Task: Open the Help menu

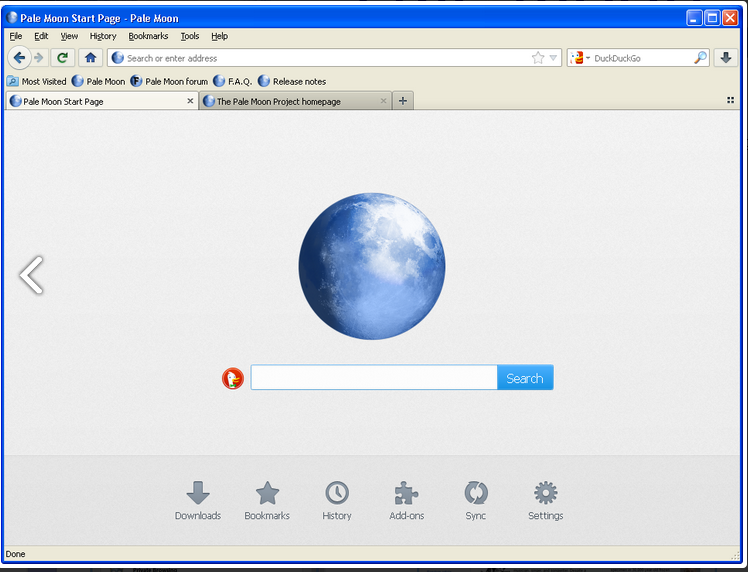Action: (x=219, y=36)
